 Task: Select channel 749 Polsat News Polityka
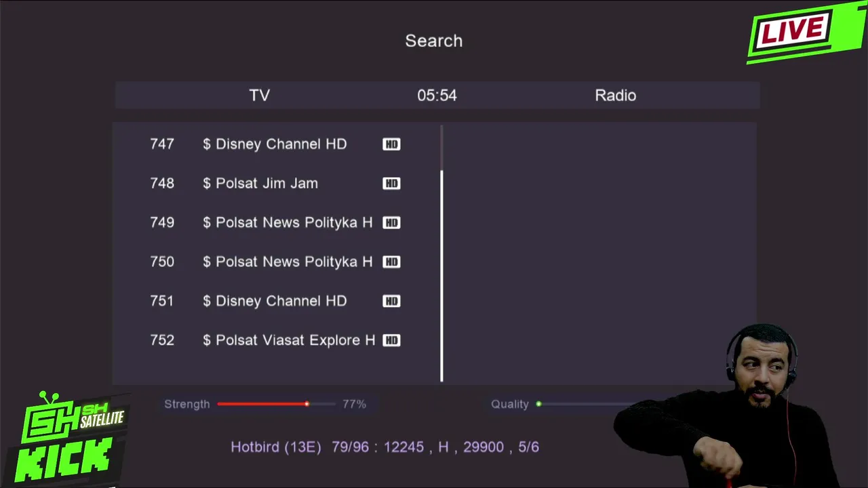(276, 223)
